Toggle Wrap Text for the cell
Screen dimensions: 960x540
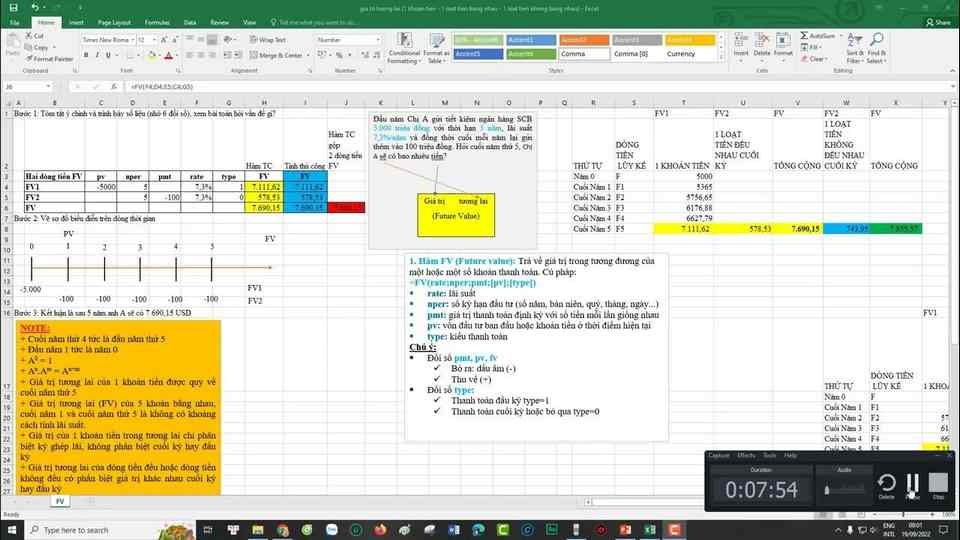[x=268, y=40]
